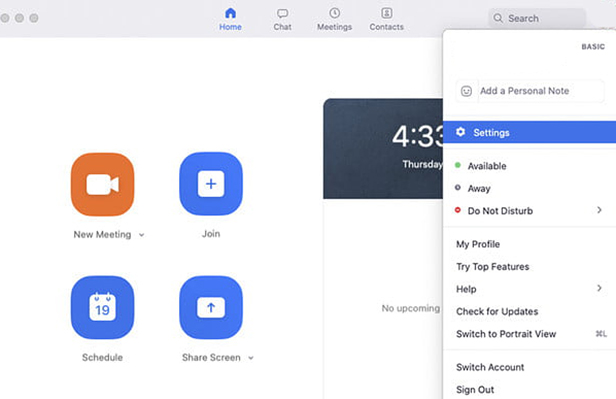This screenshot has width=616, height=399.
Task: Click the Add a Personal Note field
Action: 530,91
